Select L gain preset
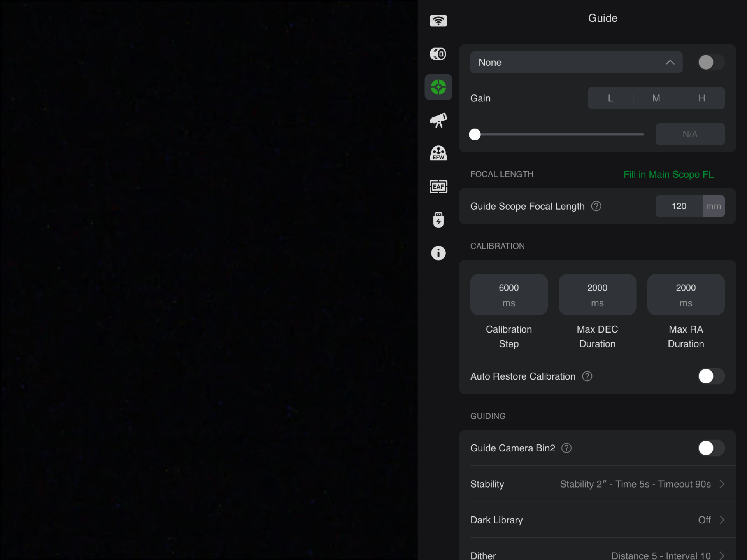This screenshot has width=747, height=560. click(610, 98)
